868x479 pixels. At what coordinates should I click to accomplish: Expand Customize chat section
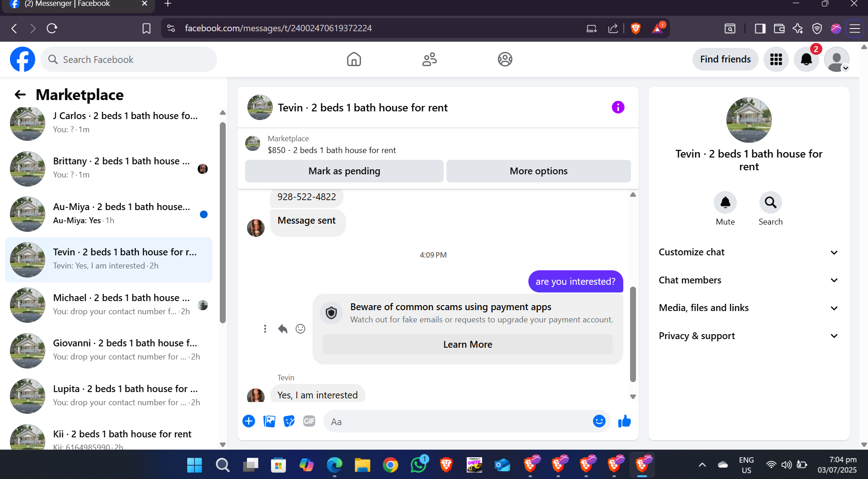(749, 252)
